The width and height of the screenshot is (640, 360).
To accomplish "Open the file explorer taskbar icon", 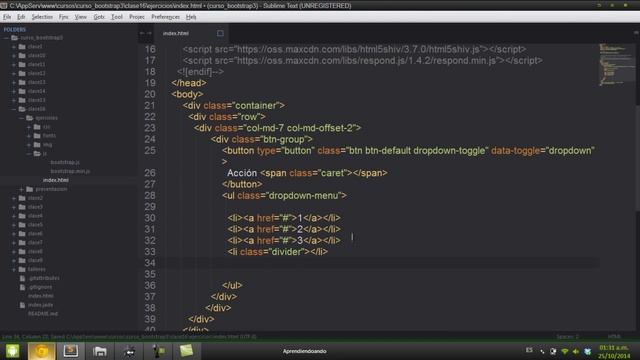I will (x=100, y=351).
